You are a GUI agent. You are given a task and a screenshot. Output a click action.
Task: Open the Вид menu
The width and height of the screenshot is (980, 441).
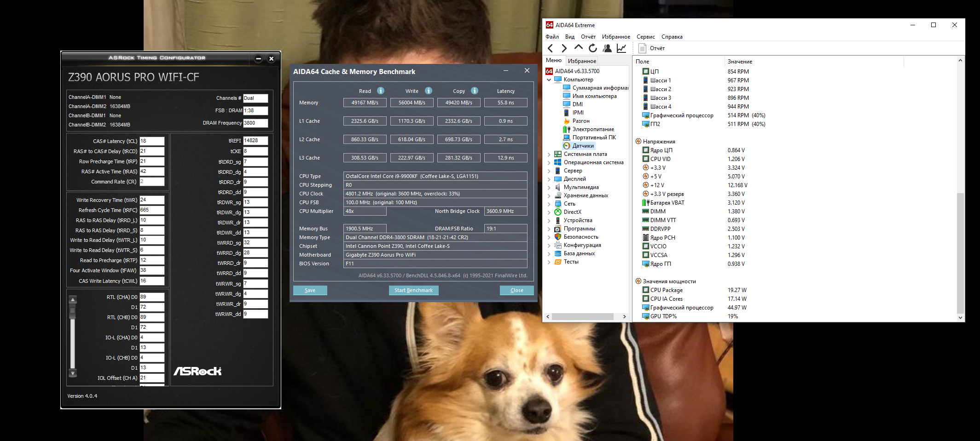(570, 37)
